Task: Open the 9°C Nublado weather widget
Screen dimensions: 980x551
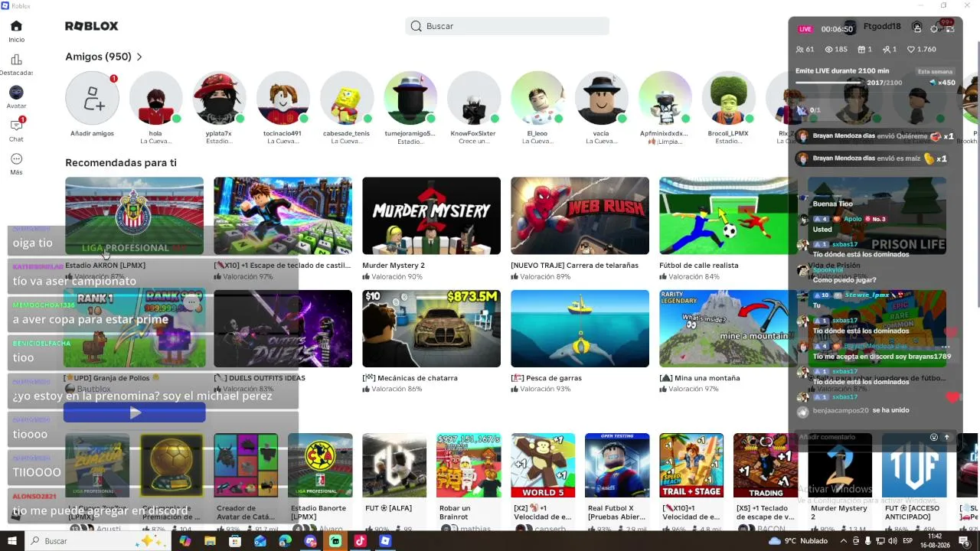Action: pos(798,541)
